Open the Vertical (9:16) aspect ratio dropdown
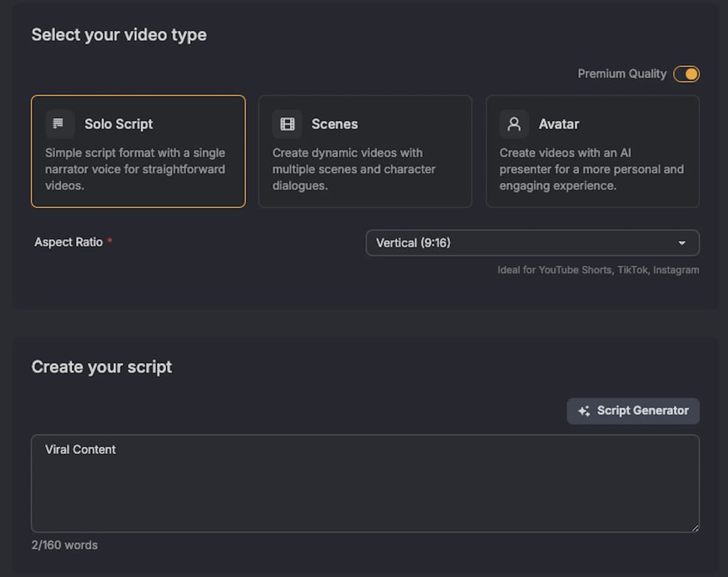 [532, 243]
